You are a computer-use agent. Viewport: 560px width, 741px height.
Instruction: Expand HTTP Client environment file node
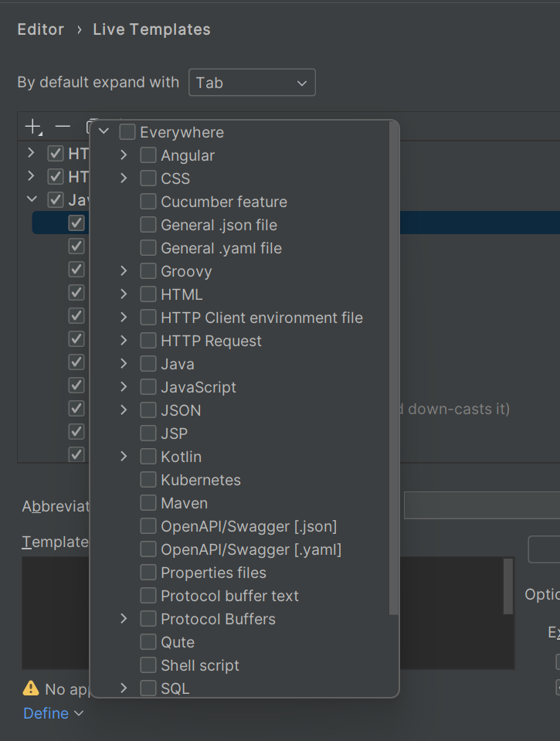[x=124, y=317]
